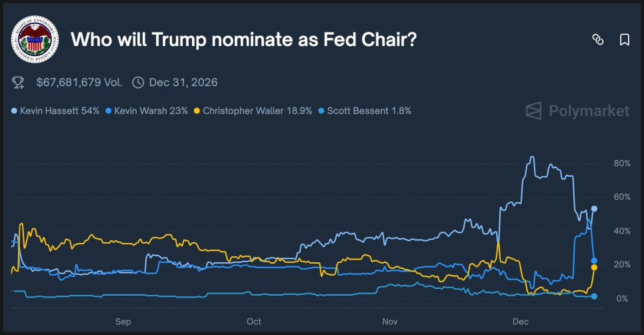Click Warsh's endpoint marker on chart
644x335 pixels.
[594, 261]
